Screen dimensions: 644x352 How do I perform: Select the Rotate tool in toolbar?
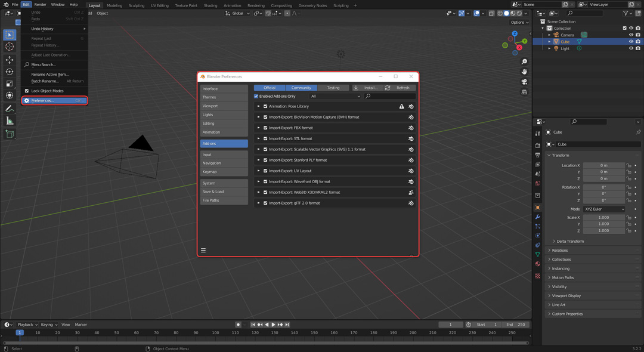[10, 72]
